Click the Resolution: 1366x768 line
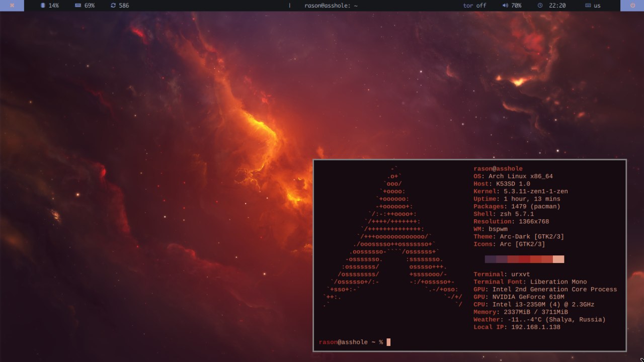The height and width of the screenshot is (362, 644). pos(511,222)
